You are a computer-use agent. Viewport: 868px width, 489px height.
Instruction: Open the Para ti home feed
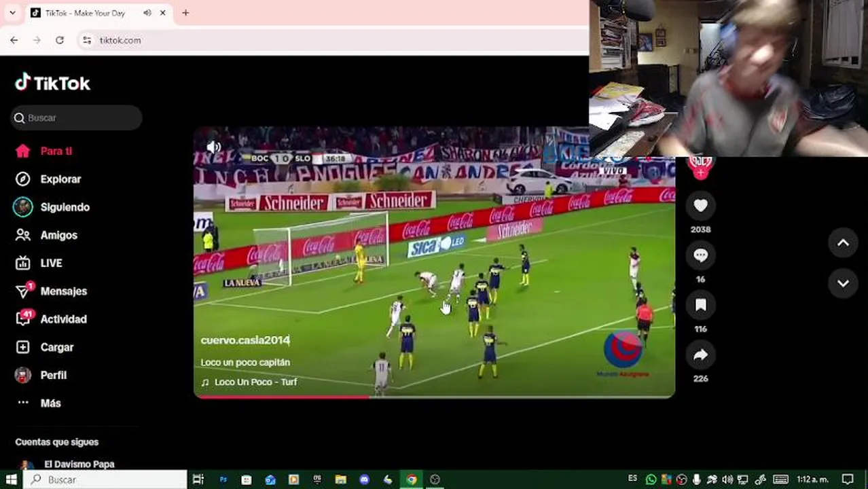point(45,151)
